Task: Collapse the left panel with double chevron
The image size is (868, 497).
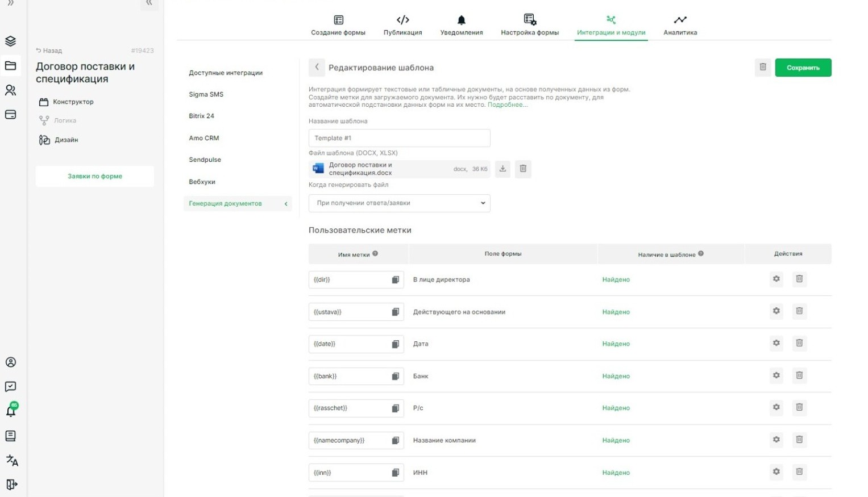Action: [149, 3]
